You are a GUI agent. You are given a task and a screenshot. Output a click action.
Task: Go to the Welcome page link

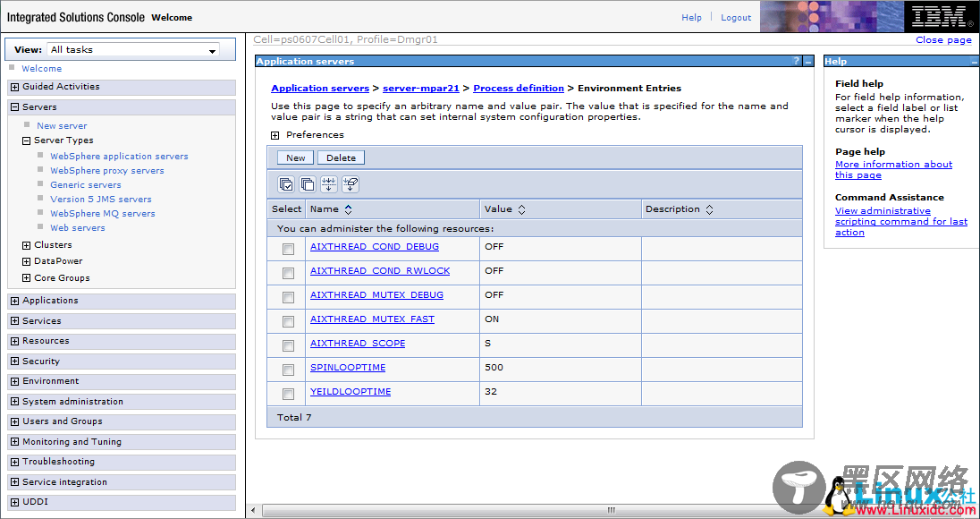point(42,69)
